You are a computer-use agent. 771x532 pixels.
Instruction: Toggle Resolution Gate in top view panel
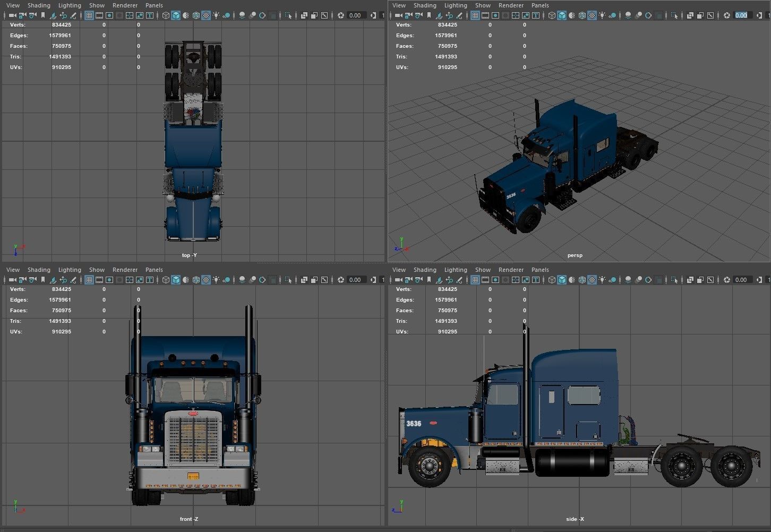click(x=109, y=15)
